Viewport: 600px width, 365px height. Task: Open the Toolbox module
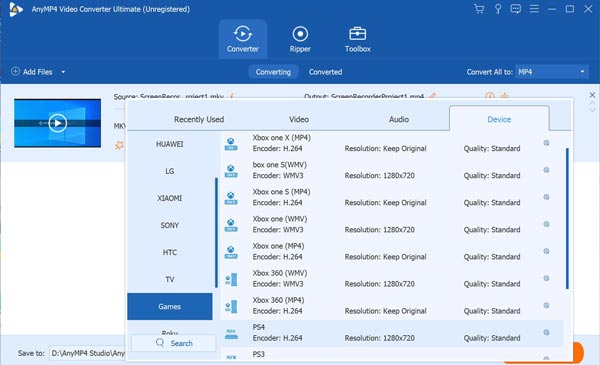(357, 39)
